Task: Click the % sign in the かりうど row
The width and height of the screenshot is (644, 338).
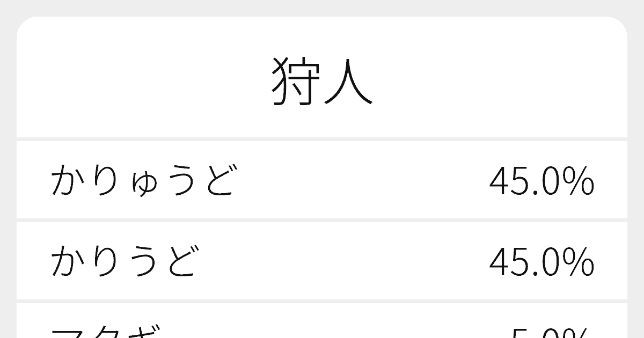Action: tap(580, 261)
